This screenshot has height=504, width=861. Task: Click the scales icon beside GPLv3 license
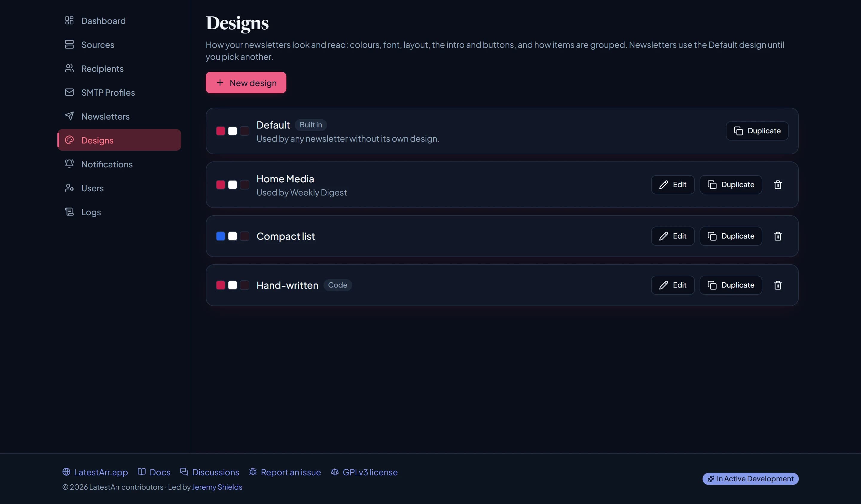click(x=335, y=472)
